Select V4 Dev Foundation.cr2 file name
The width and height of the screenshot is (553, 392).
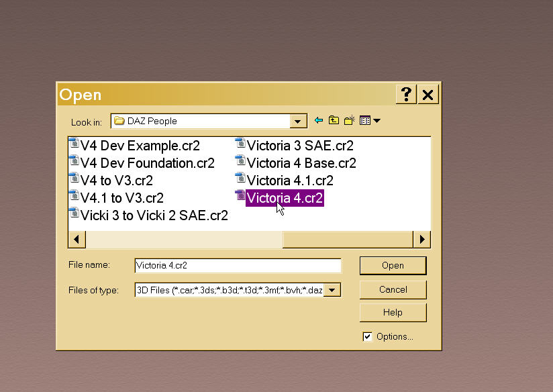pos(148,163)
